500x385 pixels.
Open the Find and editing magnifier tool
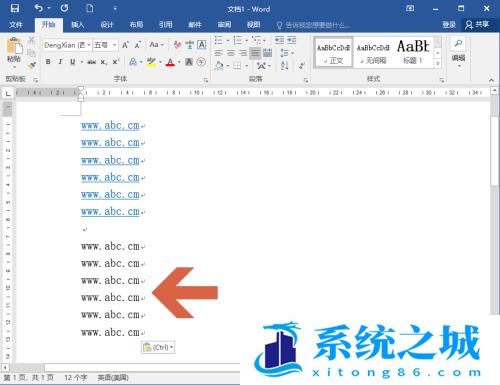click(x=458, y=44)
